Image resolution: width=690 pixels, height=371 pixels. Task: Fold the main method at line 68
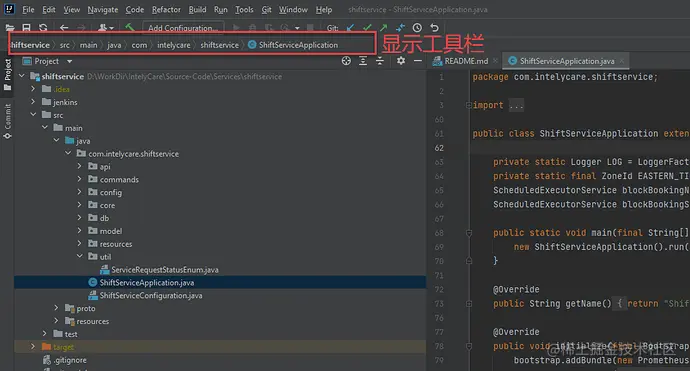469,233
